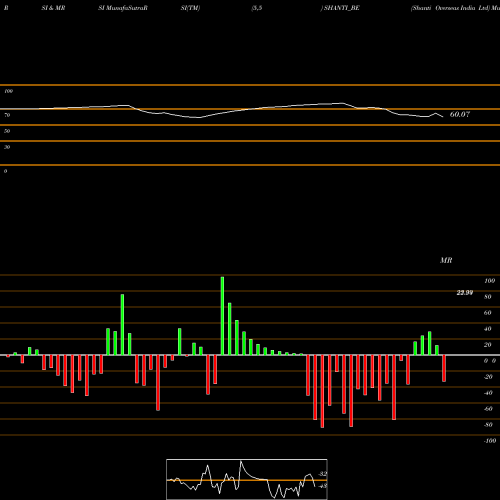Click the "60" label on the MR axis

[488, 313]
